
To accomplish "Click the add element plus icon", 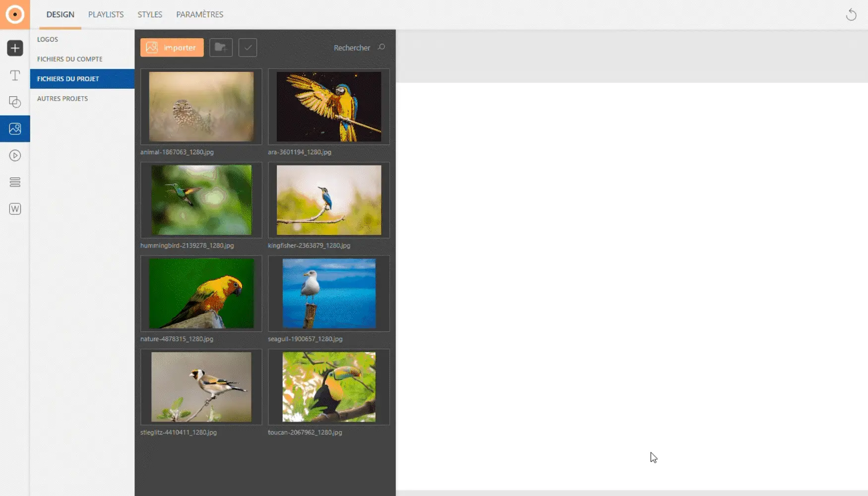I will coord(15,48).
